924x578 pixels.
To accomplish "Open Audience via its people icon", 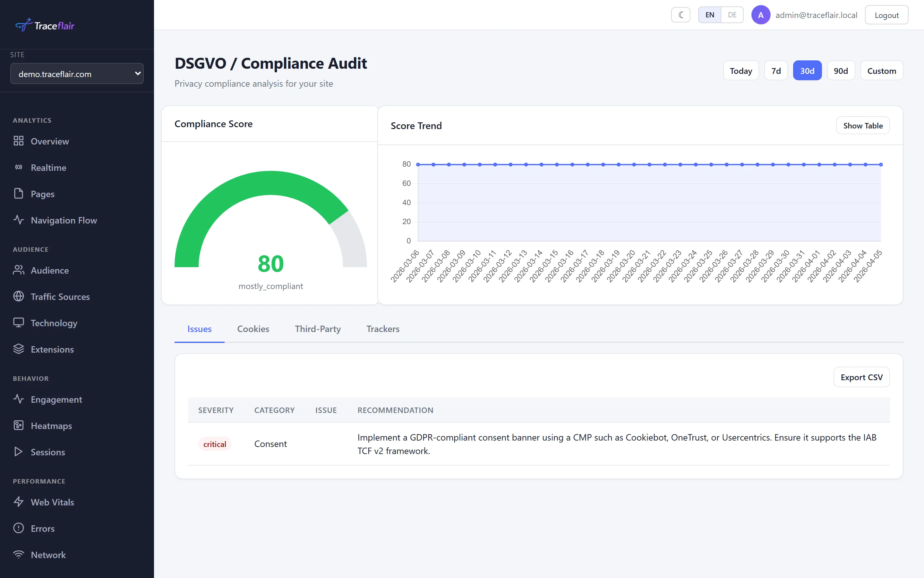I will pos(18,270).
